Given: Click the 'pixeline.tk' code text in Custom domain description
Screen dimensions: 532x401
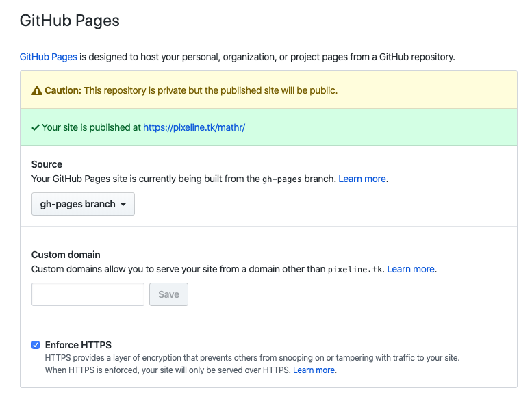Looking at the screenshot, I should [355, 270].
